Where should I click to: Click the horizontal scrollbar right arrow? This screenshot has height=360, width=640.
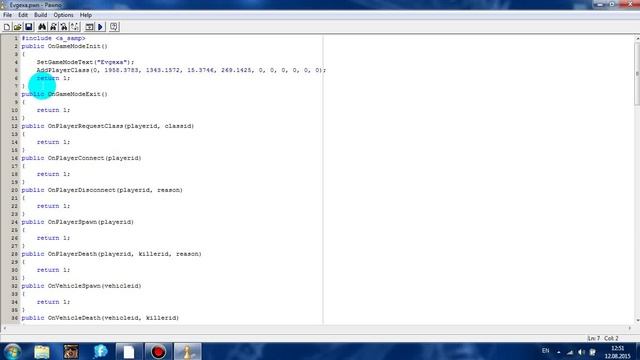pyautogui.click(x=630, y=328)
